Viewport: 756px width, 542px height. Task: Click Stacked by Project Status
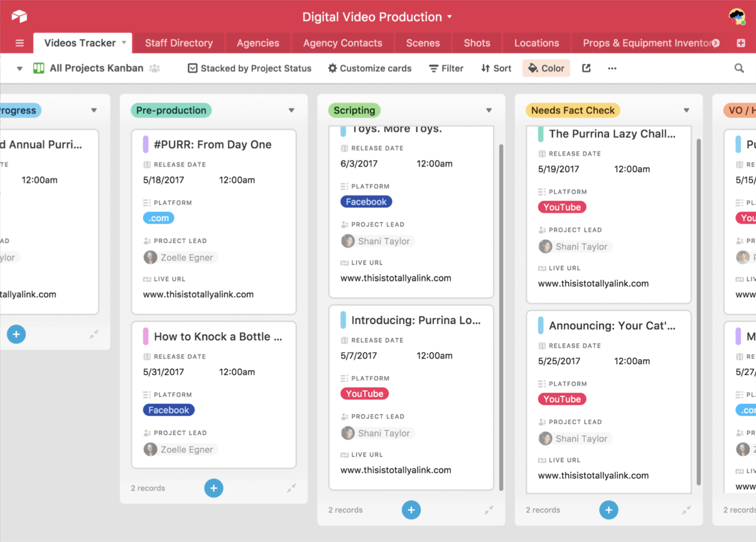tap(248, 68)
